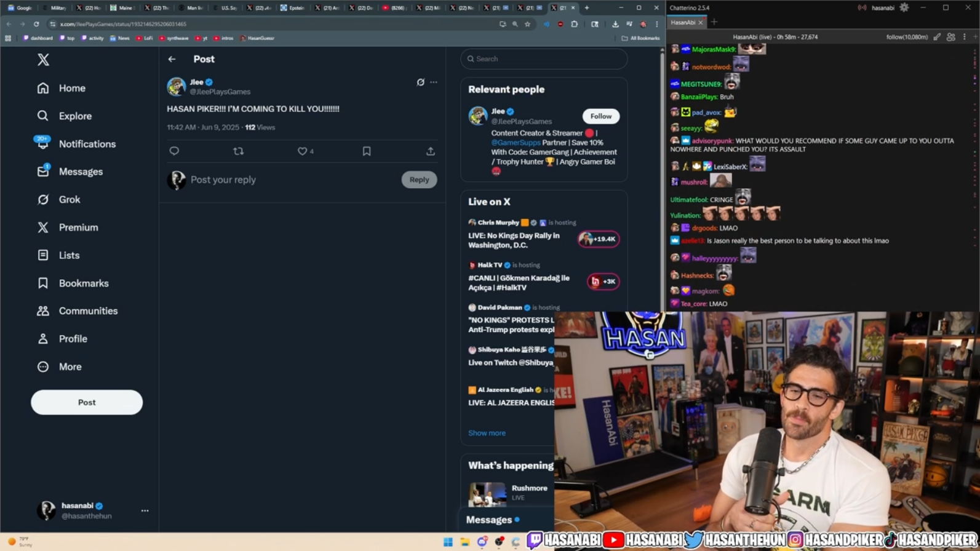Open the synthwave bookmark
This screenshot has width=980, height=551.
point(174,38)
